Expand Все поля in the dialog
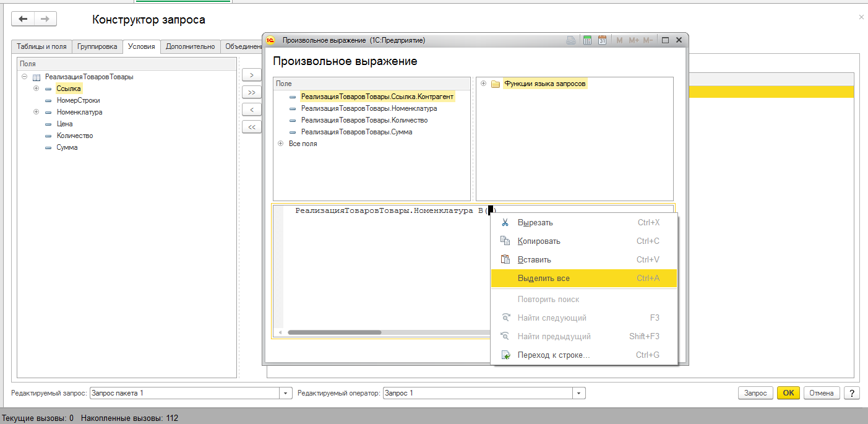The height and width of the screenshot is (424, 868). tap(281, 144)
